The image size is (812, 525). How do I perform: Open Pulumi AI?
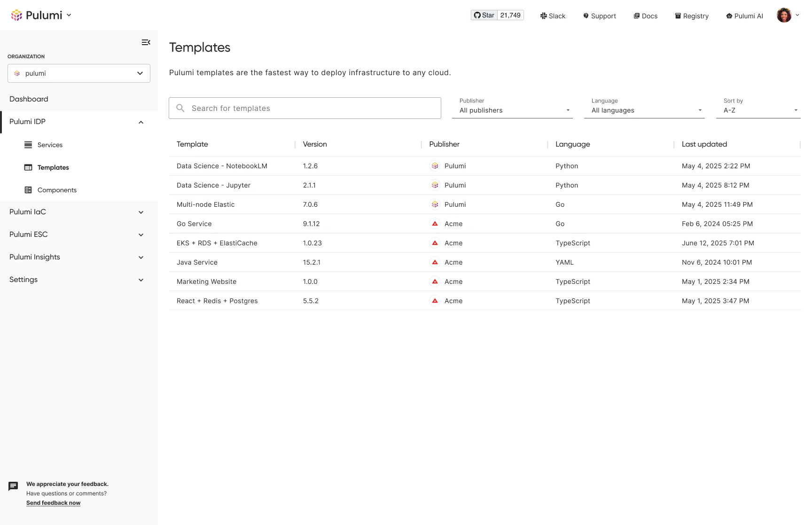point(744,16)
